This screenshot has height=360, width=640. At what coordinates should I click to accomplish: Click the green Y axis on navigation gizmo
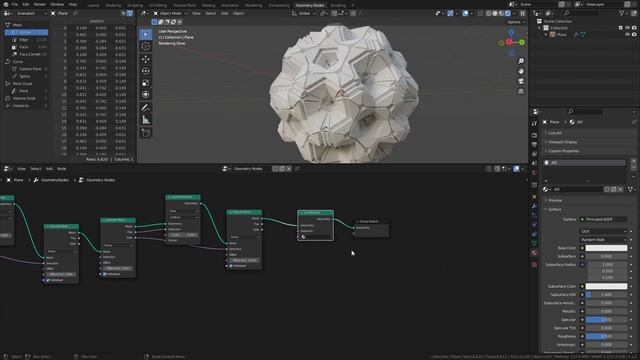click(522, 42)
